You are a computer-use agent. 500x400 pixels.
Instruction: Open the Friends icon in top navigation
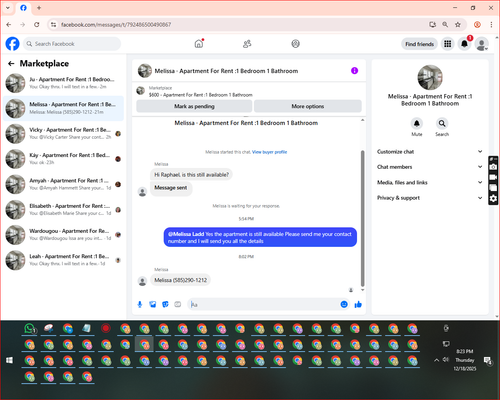click(x=247, y=44)
